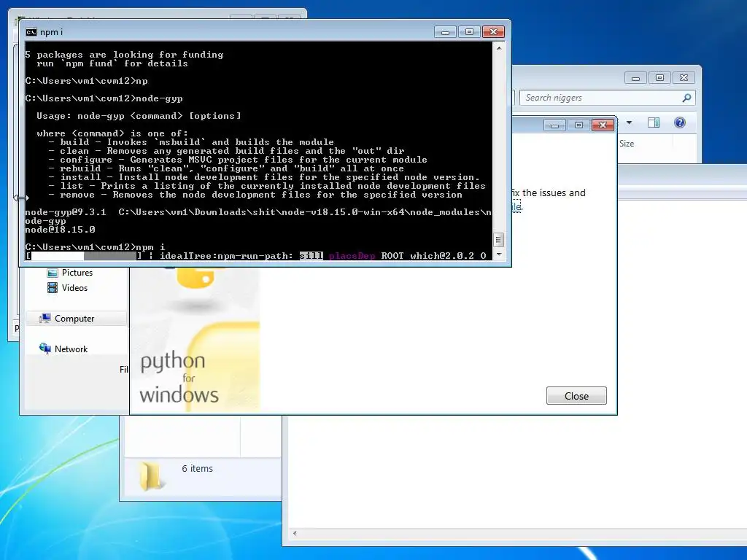Maximize the rear Explorer window
747x560 pixels.
tap(659, 77)
